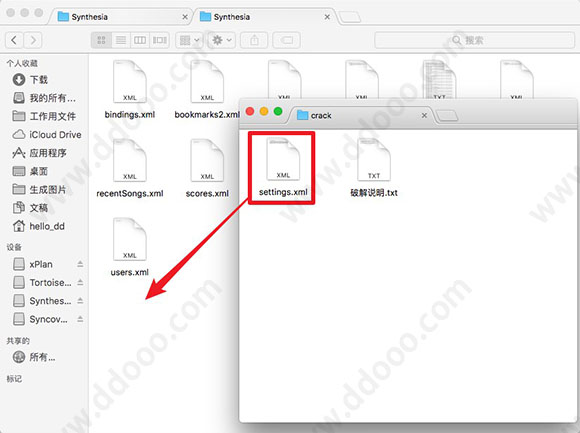Switch to list view in Finder toolbar
Viewport: 580px width, 433px height.
point(121,40)
